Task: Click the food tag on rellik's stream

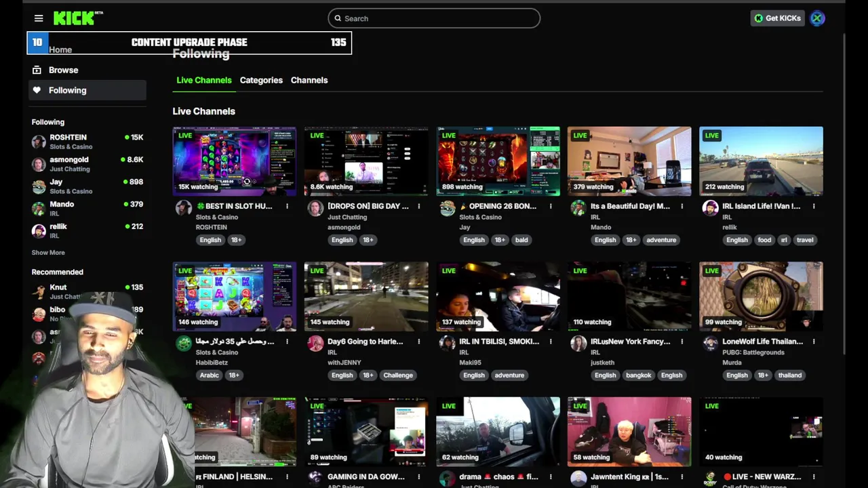Action: pyautogui.click(x=764, y=240)
